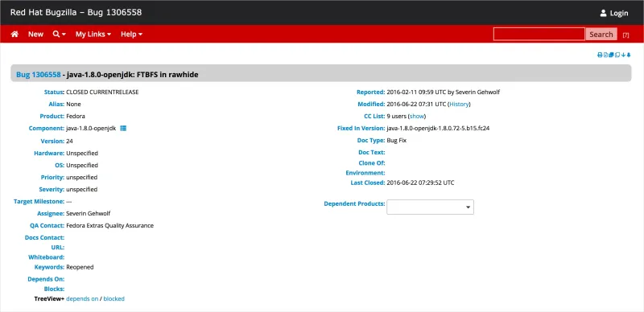Go to the Bugzilla home icon
644x312 pixels.
point(14,34)
